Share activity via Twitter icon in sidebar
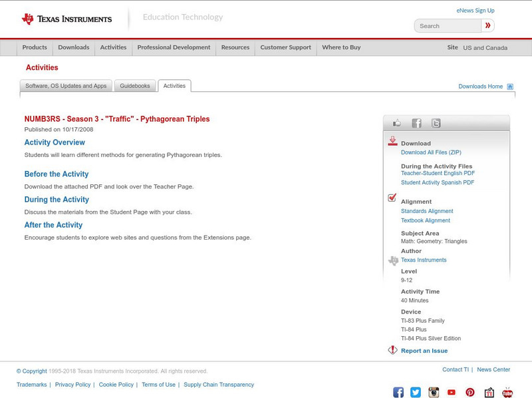 point(436,123)
